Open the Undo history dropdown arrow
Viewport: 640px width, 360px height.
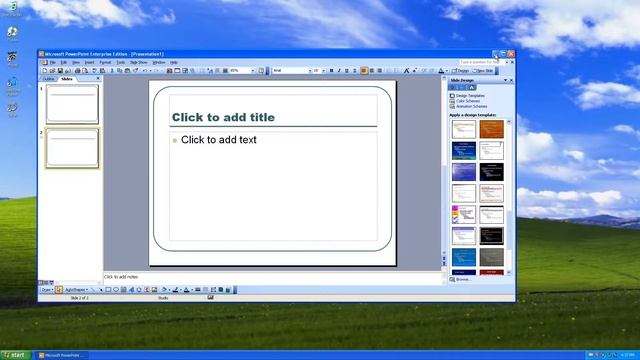click(150, 71)
